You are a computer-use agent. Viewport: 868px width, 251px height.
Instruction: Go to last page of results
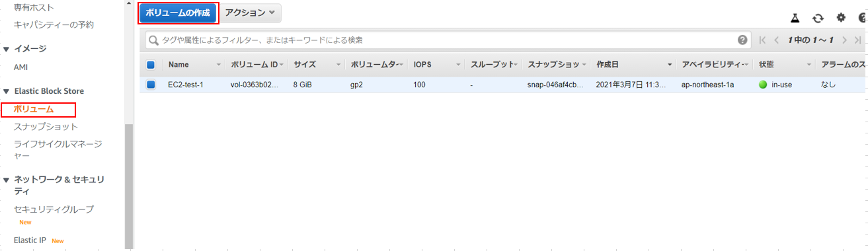pos(857,40)
